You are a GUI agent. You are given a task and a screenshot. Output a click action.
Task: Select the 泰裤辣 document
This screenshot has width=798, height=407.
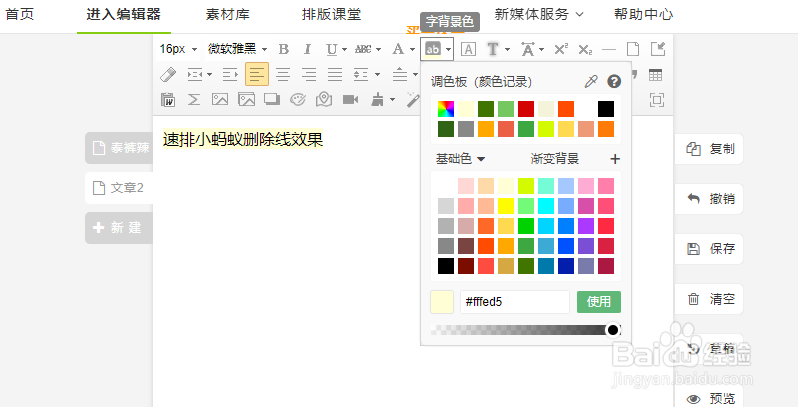pyautogui.click(x=119, y=148)
